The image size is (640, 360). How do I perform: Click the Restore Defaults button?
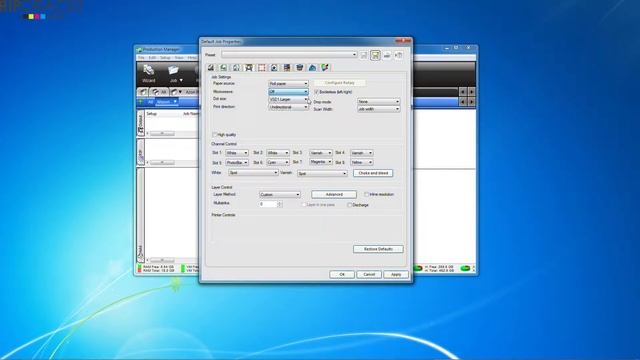point(378,249)
